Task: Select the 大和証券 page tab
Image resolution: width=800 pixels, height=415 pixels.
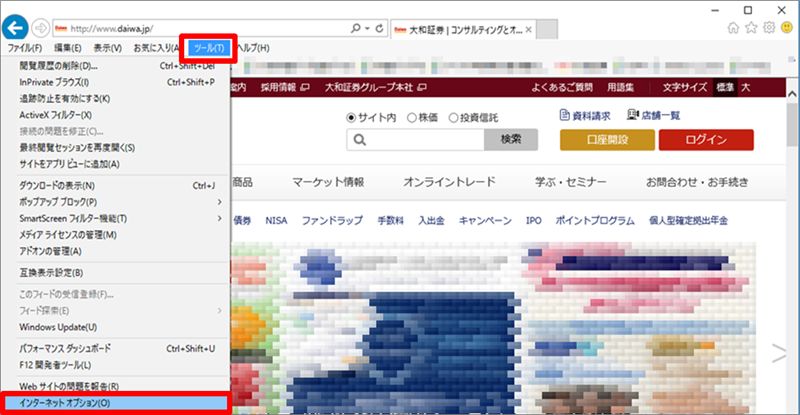Action: tap(463, 30)
